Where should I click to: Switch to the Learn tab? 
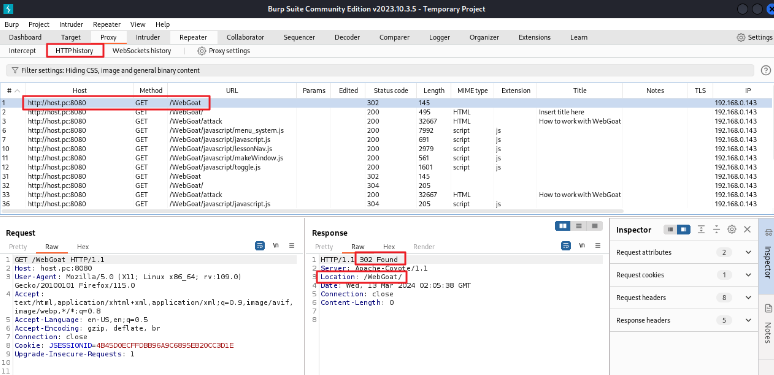point(579,38)
